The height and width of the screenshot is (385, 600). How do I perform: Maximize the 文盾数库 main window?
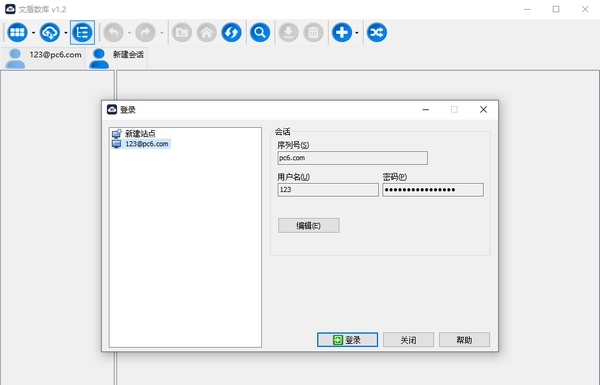click(556, 9)
